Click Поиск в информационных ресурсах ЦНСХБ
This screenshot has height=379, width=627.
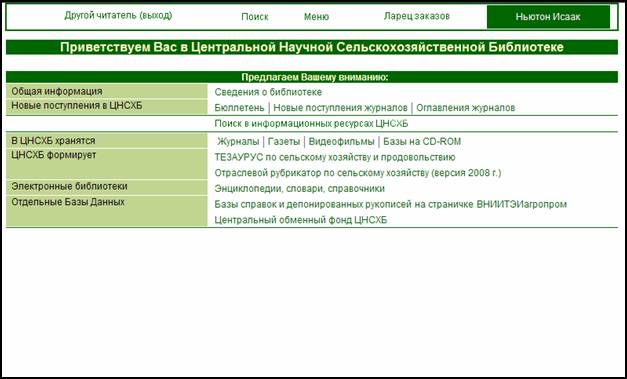[x=311, y=124]
